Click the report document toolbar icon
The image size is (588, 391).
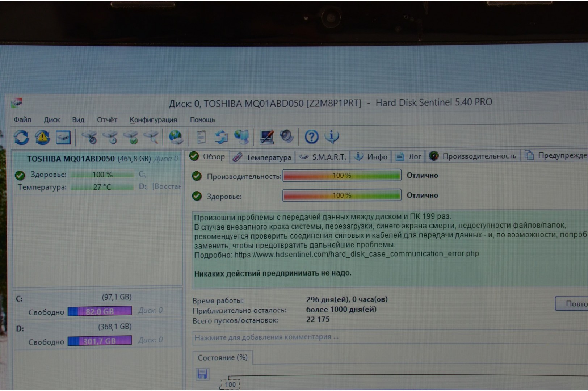pos(201,137)
